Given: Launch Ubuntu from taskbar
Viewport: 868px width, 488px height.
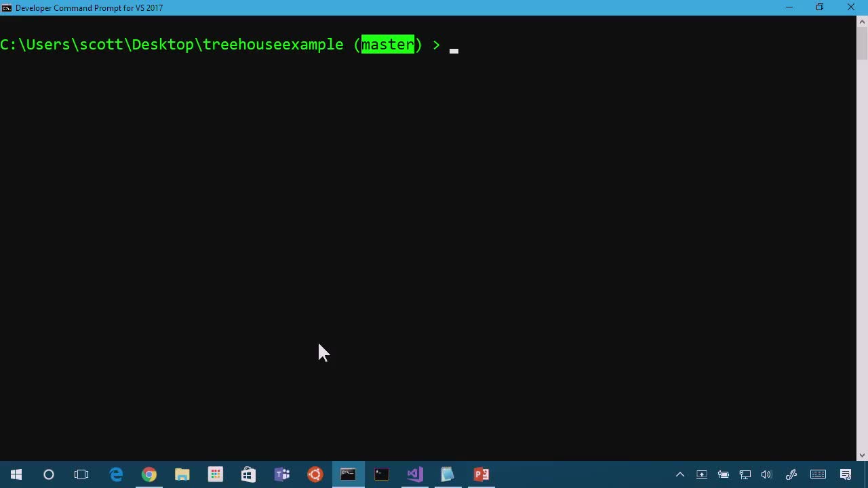Looking at the screenshot, I should 315,474.
